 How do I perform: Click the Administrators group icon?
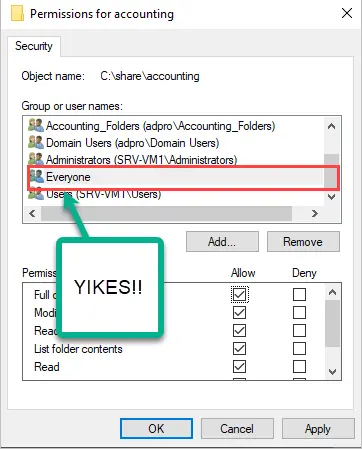click(36, 159)
